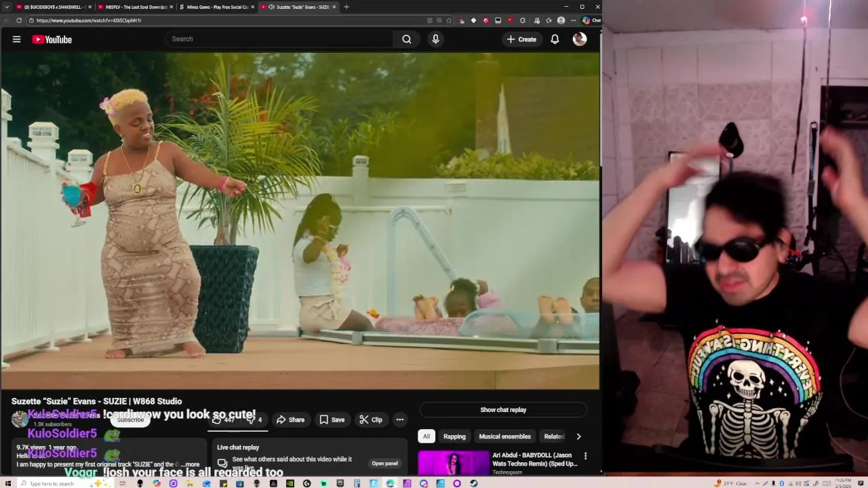Show more filter chips with right arrow
868x488 pixels.
[578, 436]
